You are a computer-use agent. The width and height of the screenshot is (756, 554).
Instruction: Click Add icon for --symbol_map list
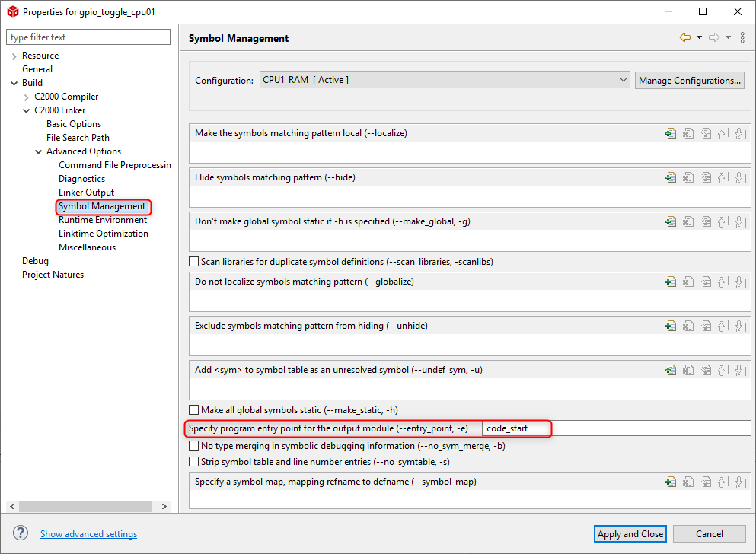tap(671, 482)
